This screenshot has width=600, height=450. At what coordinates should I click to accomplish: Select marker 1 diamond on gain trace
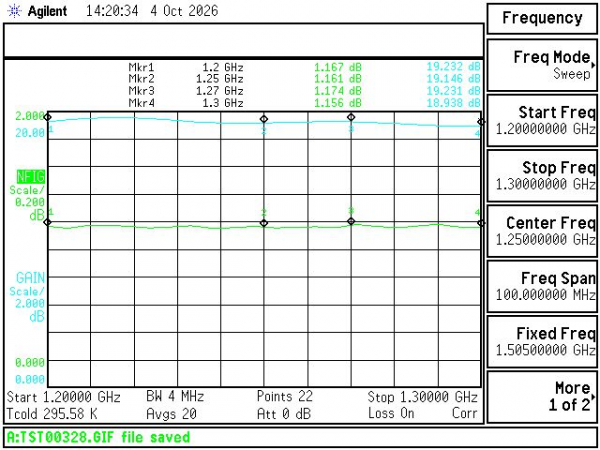point(48,117)
